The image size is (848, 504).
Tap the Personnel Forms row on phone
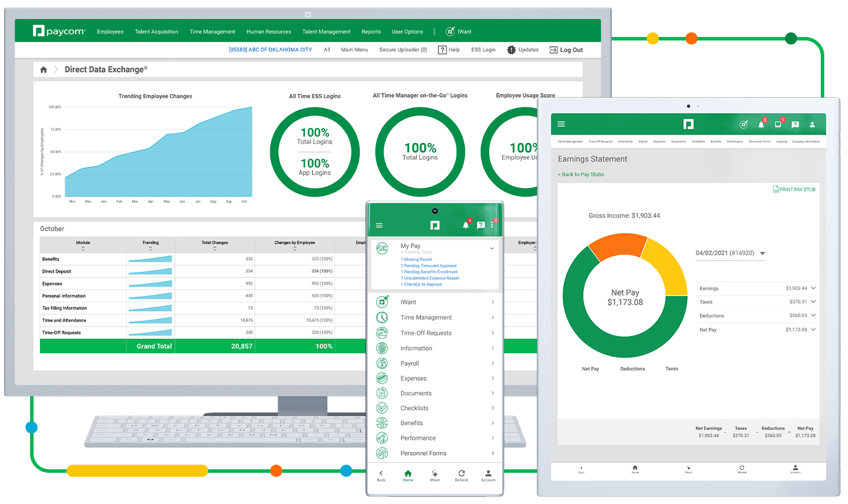click(435, 453)
